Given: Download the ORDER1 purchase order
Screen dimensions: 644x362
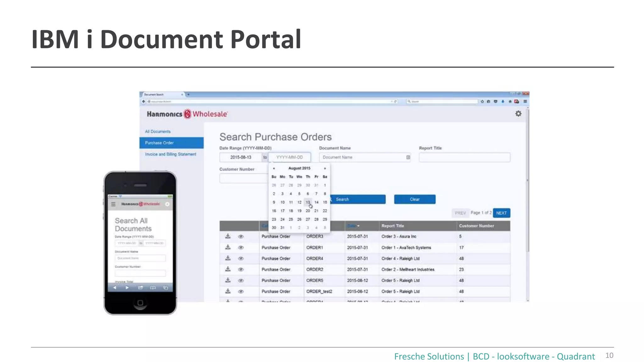Looking at the screenshot, I should pos(228,247).
